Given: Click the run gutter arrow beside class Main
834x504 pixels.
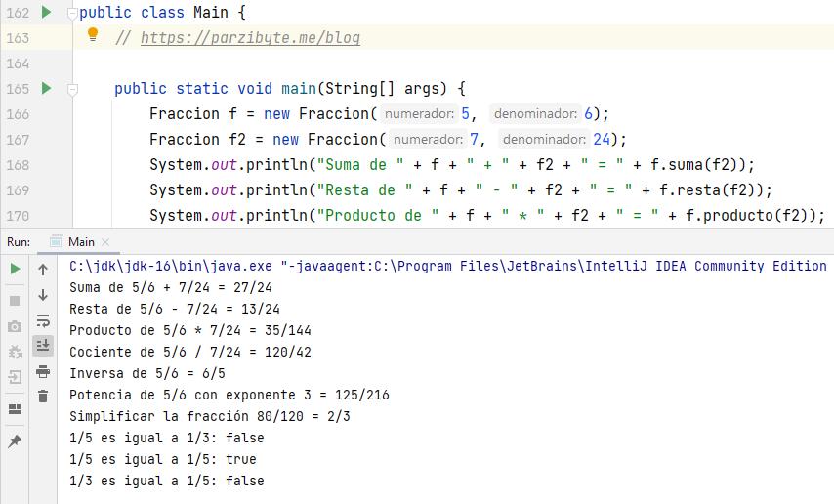Looking at the screenshot, I should [46, 13].
